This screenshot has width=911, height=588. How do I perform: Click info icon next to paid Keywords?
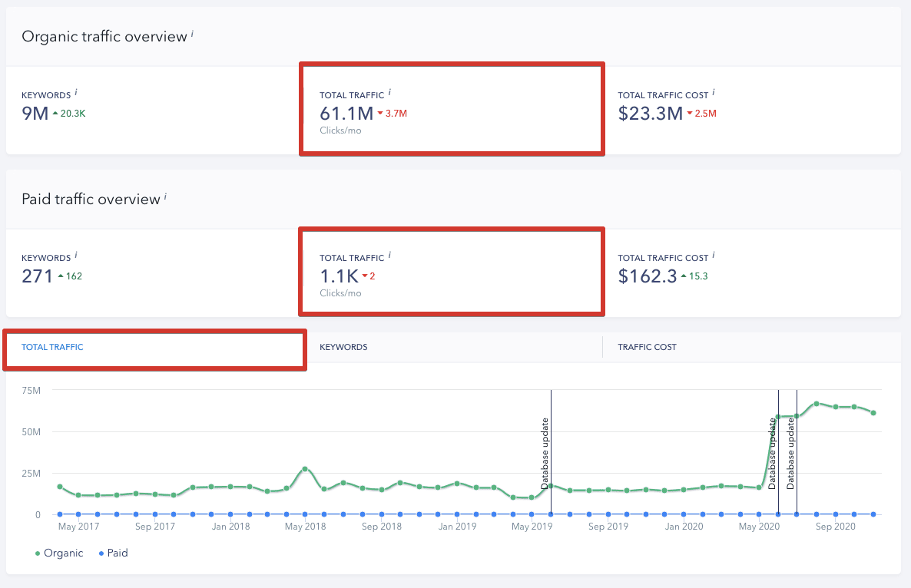[75, 254]
